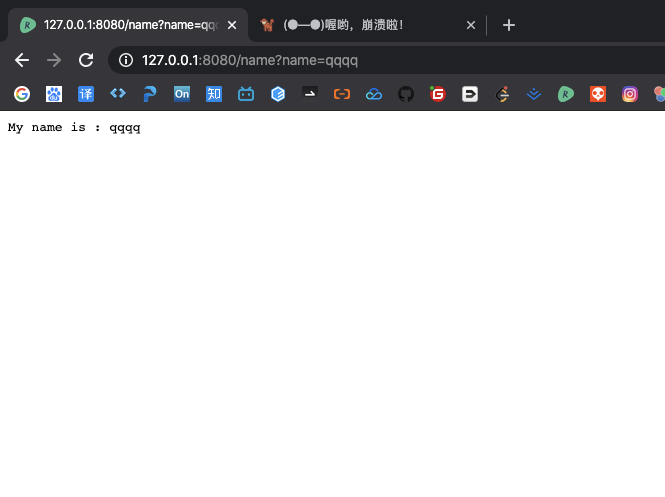Open the Bilibili TV bookmark
The image size is (665, 497).
246,94
